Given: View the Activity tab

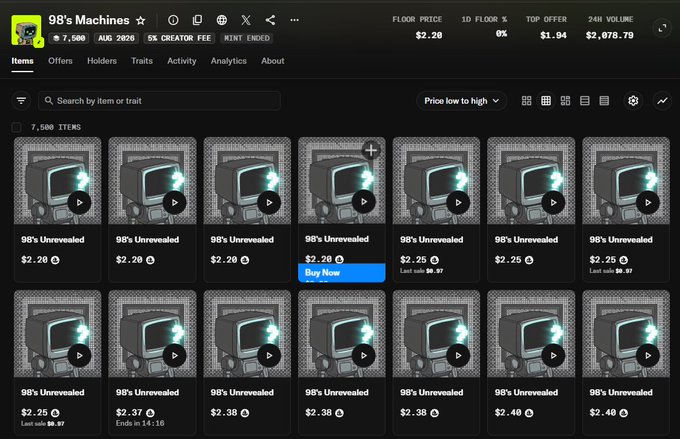Looking at the screenshot, I should pyautogui.click(x=182, y=61).
